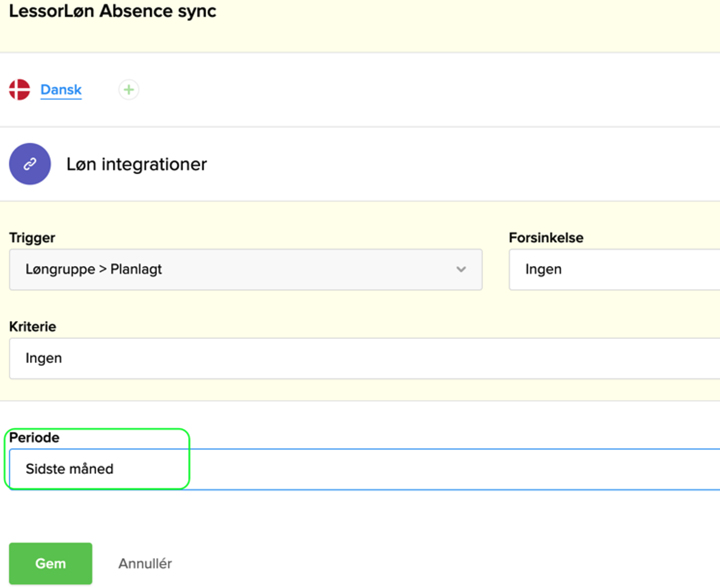Expand Trigger list via chevron arrow
The width and height of the screenshot is (720, 588).
click(461, 270)
